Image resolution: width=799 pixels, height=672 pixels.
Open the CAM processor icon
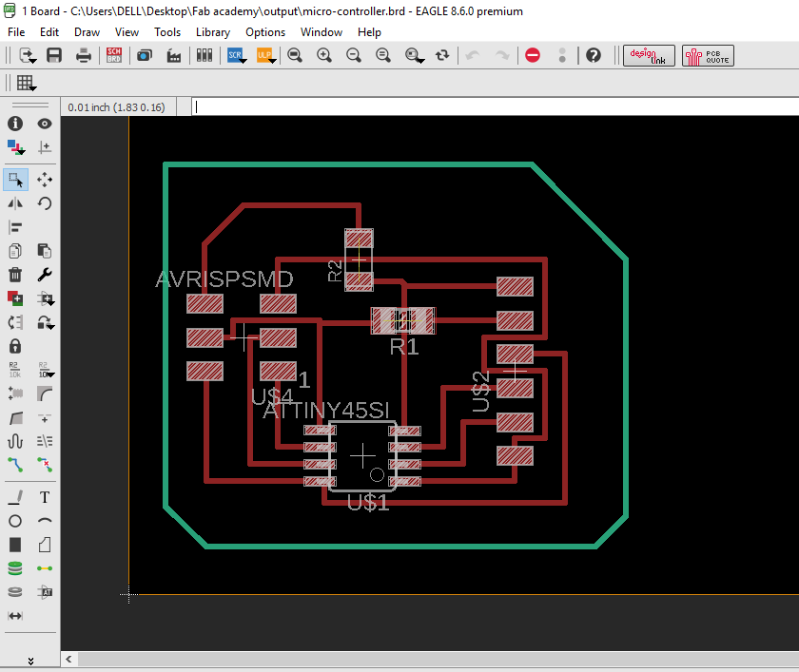click(145, 55)
